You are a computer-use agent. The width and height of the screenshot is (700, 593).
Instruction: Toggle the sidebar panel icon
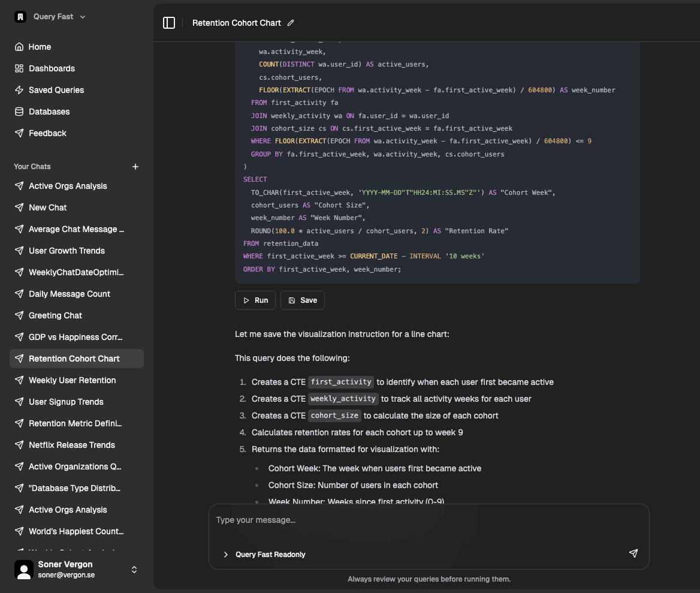pyautogui.click(x=169, y=23)
